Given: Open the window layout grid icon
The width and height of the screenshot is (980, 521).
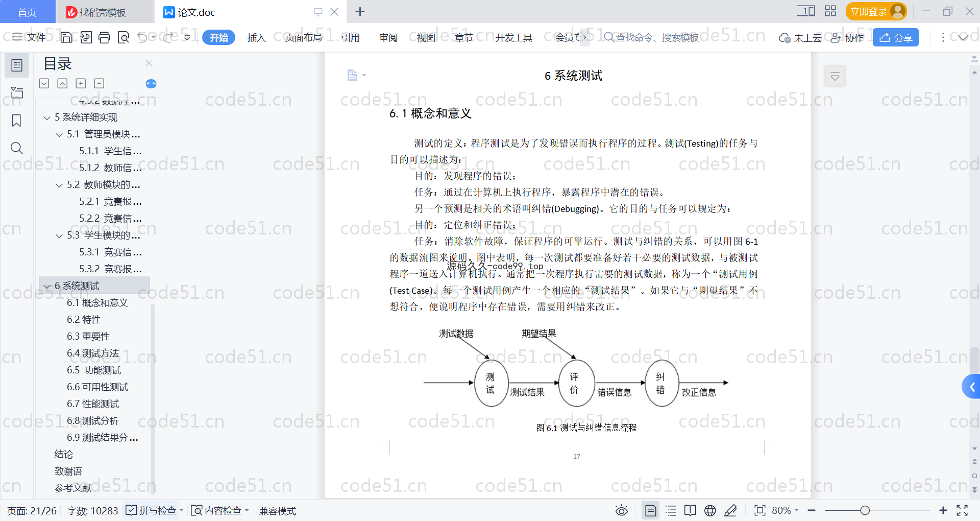Looking at the screenshot, I should click(x=830, y=11).
